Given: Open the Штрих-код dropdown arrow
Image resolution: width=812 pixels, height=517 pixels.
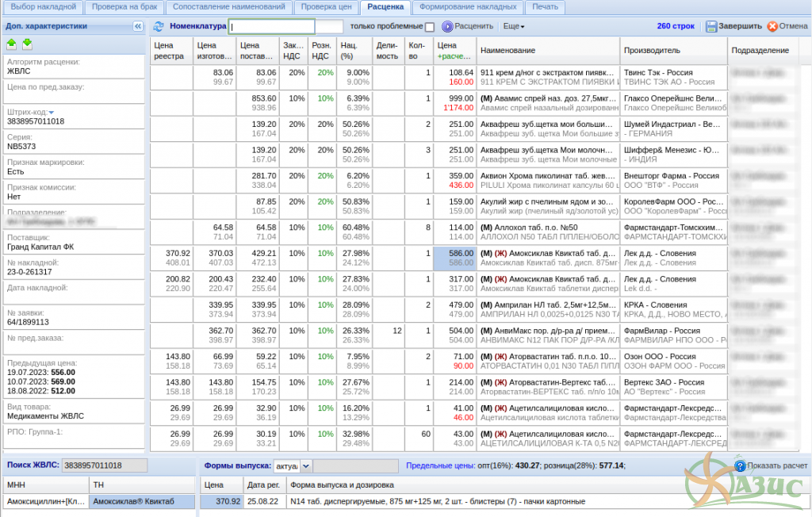Looking at the screenshot, I should coord(52,113).
